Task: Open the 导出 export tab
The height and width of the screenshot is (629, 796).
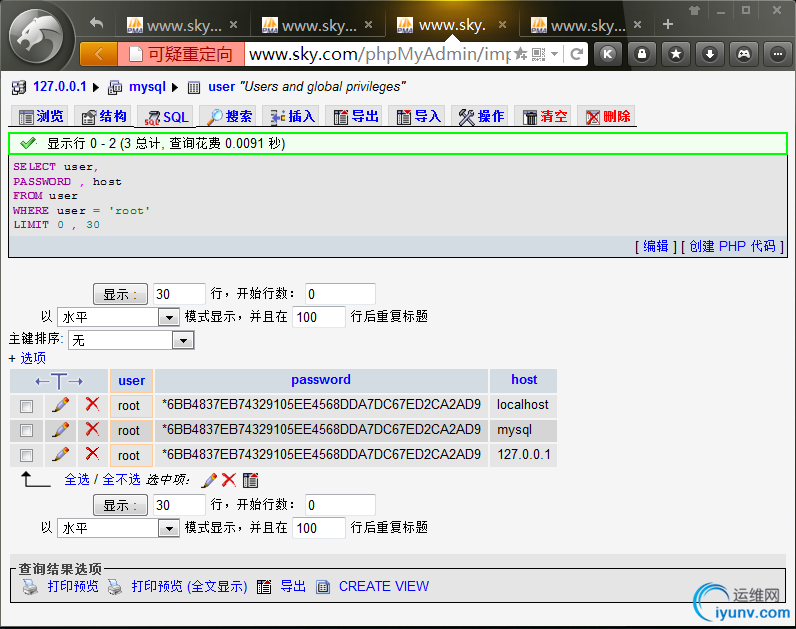Action: [x=355, y=117]
